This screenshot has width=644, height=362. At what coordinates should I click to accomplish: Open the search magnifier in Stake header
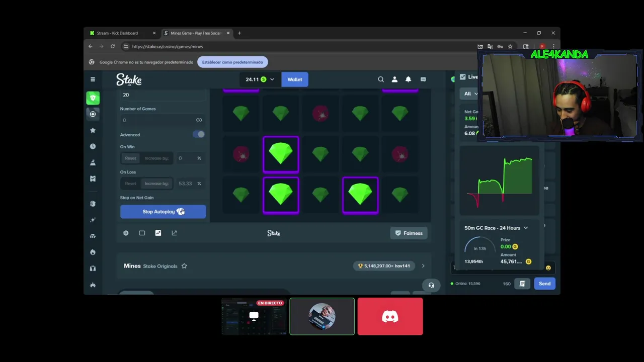click(x=381, y=79)
